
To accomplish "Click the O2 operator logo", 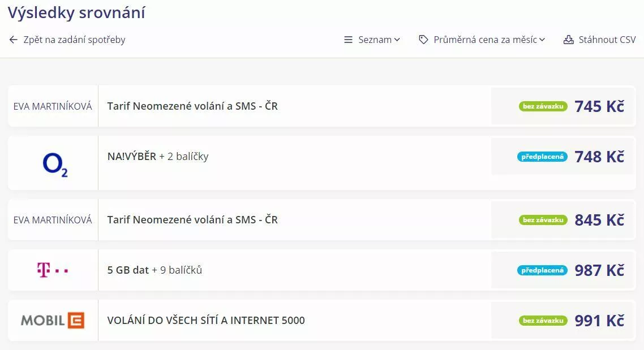I will coord(55,165).
